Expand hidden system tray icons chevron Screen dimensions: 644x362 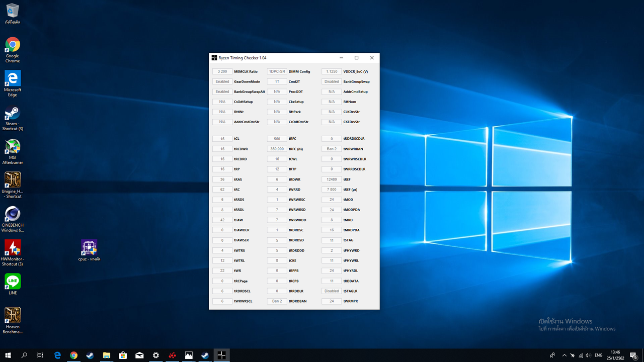point(564,355)
